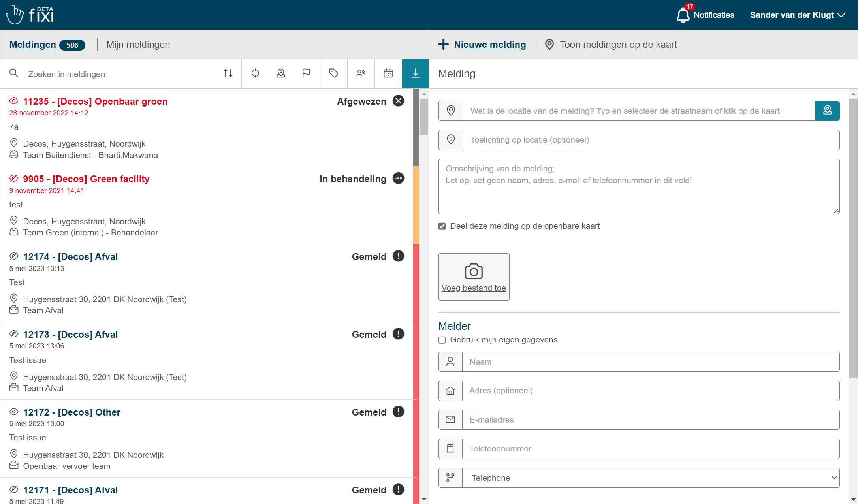Open melding 12174 - [Decos] Afval
This screenshot has height=504, width=858.
(70, 257)
